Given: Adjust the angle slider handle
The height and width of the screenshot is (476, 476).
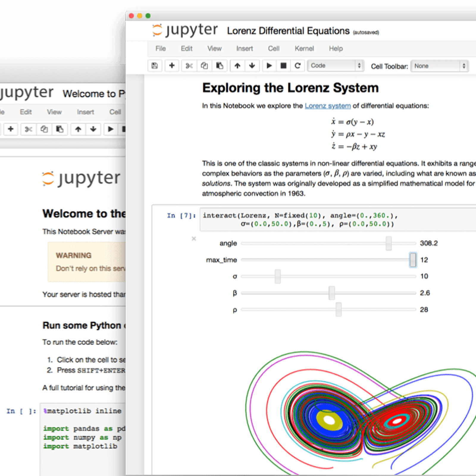Looking at the screenshot, I should click(x=389, y=243).
